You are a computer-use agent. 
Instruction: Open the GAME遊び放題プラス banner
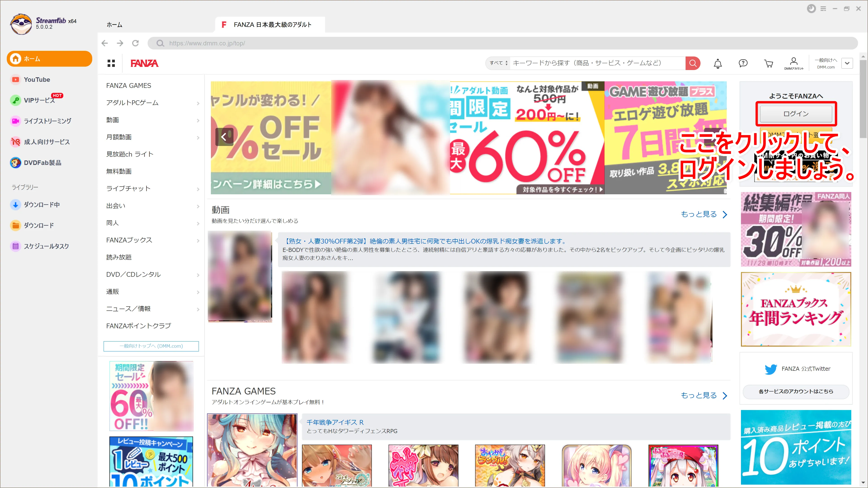(665, 138)
